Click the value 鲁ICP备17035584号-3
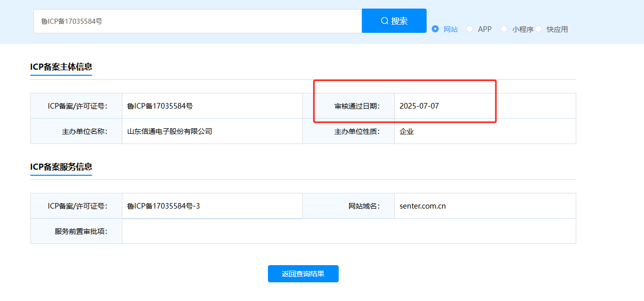Viewport: 644px width, 301px height. tap(163, 206)
